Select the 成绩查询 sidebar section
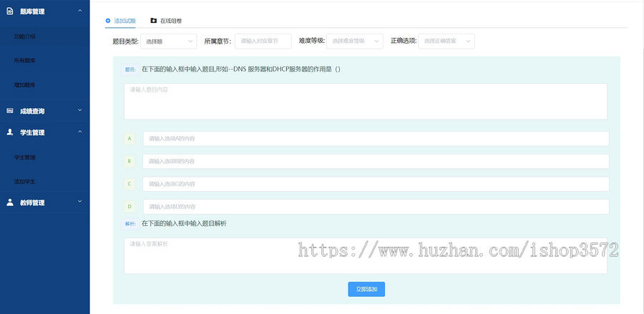The width and height of the screenshot is (644, 314). (45, 111)
